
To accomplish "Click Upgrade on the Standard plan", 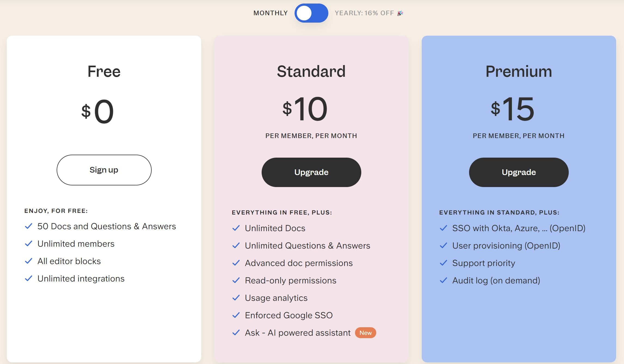I will coord(311,172).
